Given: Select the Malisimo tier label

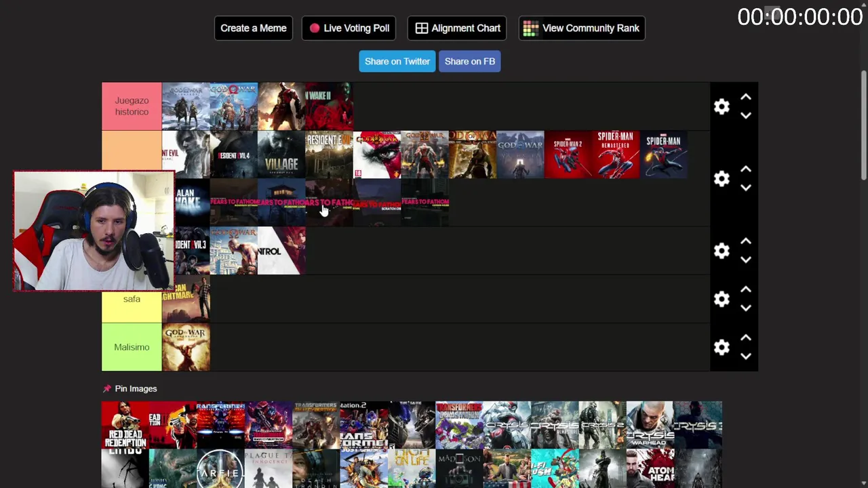Looking at the screenshot, I should click(132, 347).
